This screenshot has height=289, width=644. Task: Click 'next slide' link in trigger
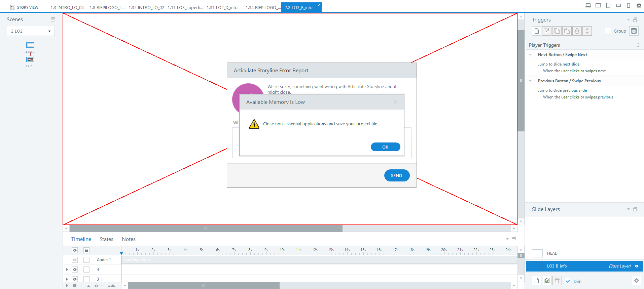pyautogui.click(x=571, y=64)
